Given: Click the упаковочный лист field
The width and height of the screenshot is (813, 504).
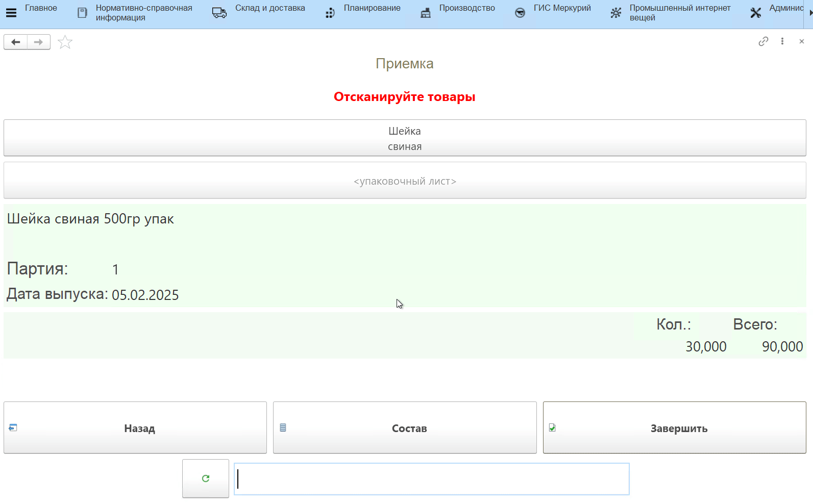Looking at the screenshot, I should tap(405, 181).
